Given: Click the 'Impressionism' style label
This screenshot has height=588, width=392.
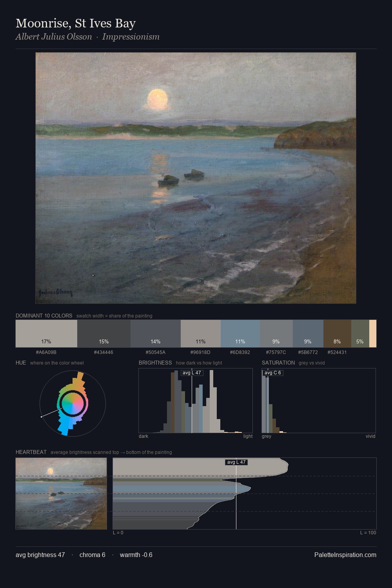Looking at the screenshot, I should 131,37.
